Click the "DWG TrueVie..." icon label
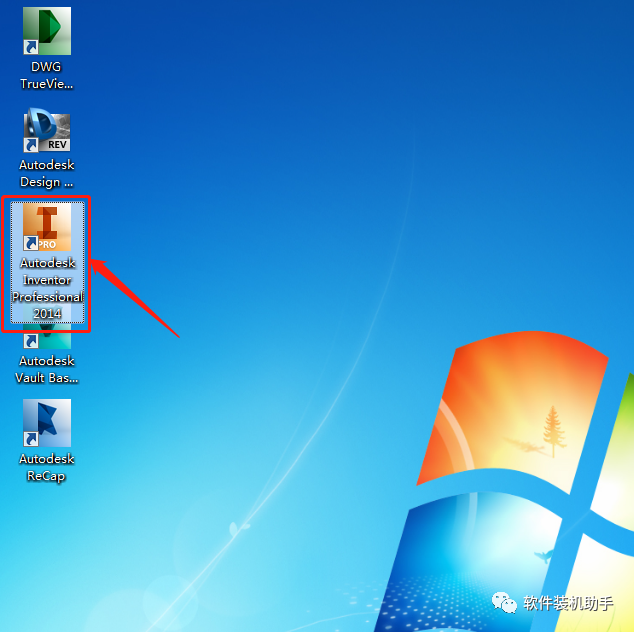 coord(47,75)
